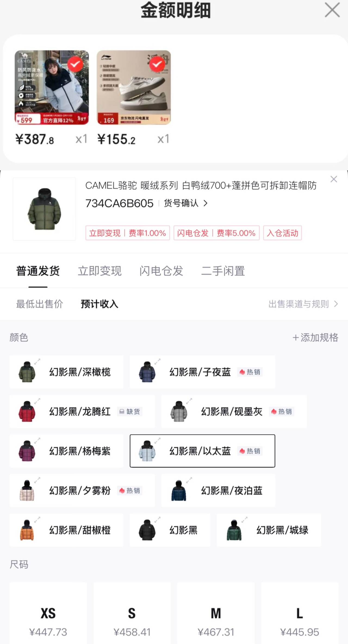Select 幻影黑/深橄榄 color option

tap(66, 372)
